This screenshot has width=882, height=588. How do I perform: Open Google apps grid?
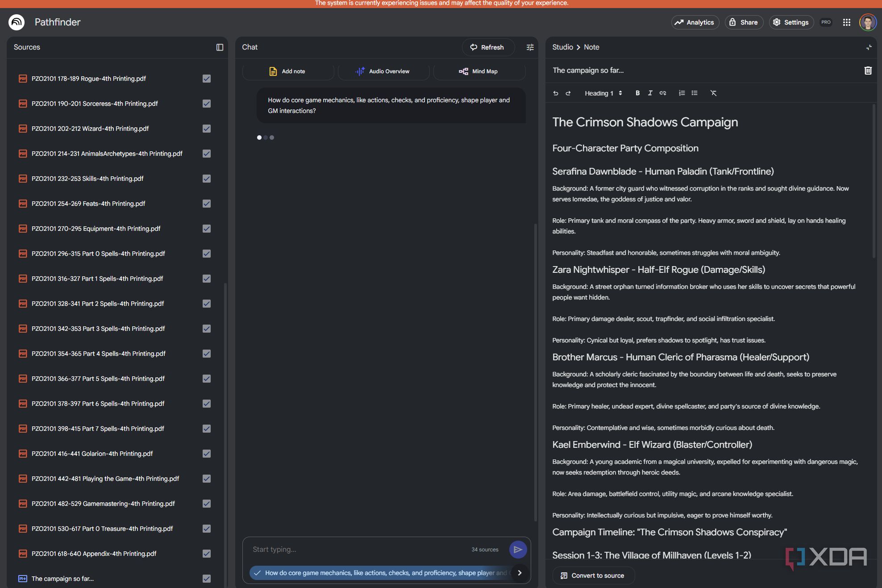846,22
